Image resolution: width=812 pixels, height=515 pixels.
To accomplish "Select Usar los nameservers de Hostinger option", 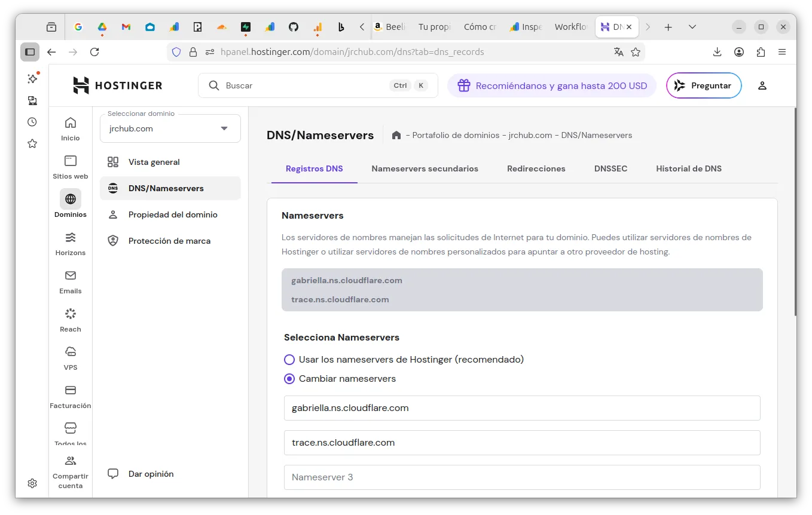I will (x=289, y=360).
